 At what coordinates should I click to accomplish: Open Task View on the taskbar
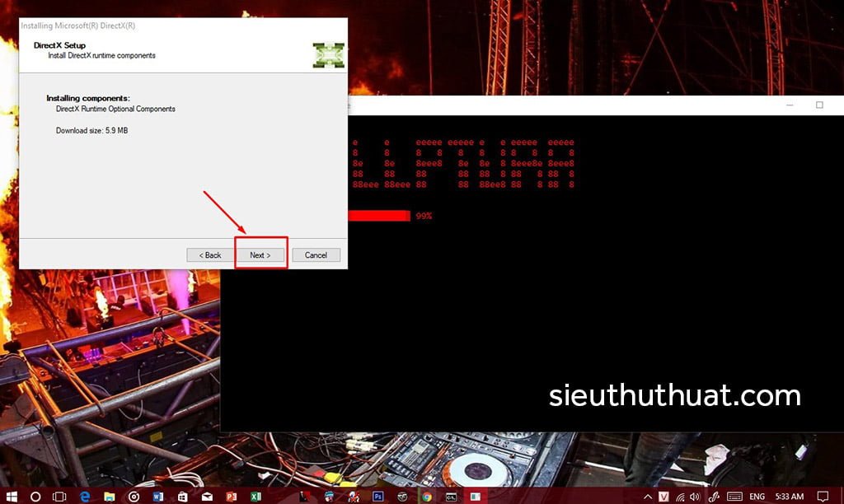coord(59,497)
